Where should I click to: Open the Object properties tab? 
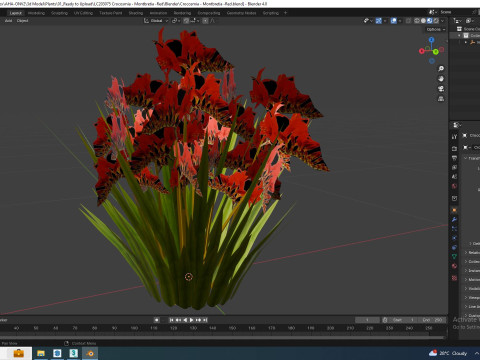click(x=454, y=210)
